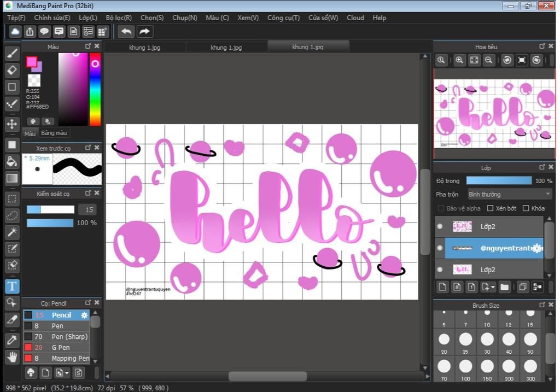Enable the Khóa lock checkbox
This screenshot has height=392, width=560.
pyautogui.click(x=526, y=208)
